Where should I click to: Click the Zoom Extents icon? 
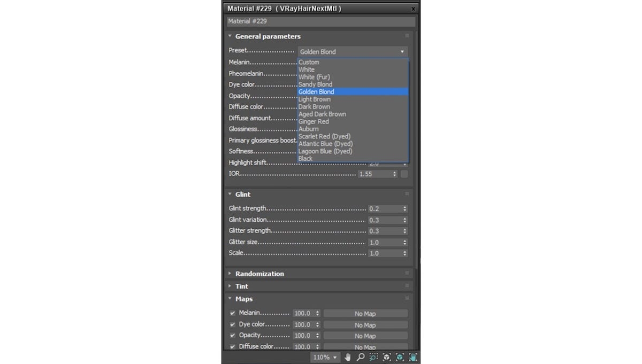coord(386,357)
